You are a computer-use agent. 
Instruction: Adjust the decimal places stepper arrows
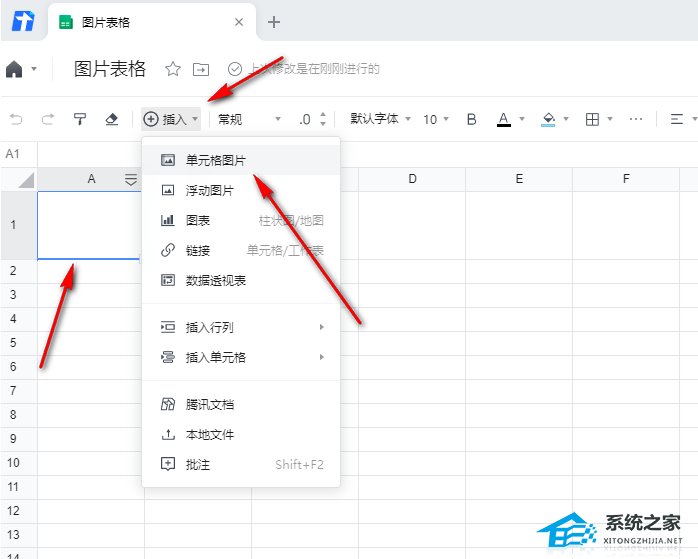pos(323,119)
